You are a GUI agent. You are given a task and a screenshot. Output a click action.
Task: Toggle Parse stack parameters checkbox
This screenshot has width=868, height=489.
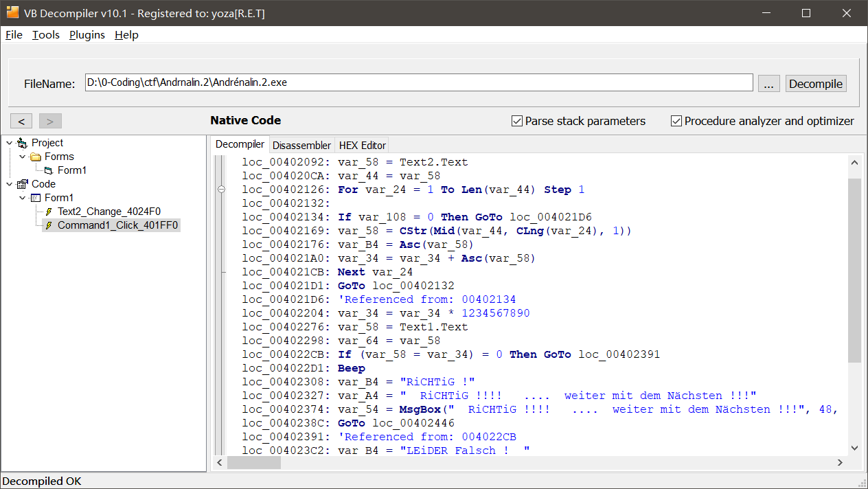click(517, 121)
